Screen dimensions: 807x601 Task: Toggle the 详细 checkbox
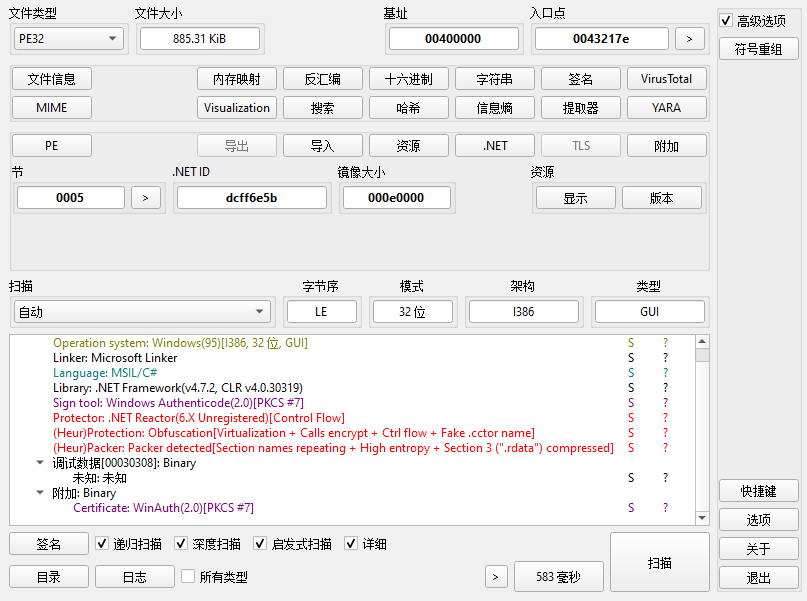351,543
